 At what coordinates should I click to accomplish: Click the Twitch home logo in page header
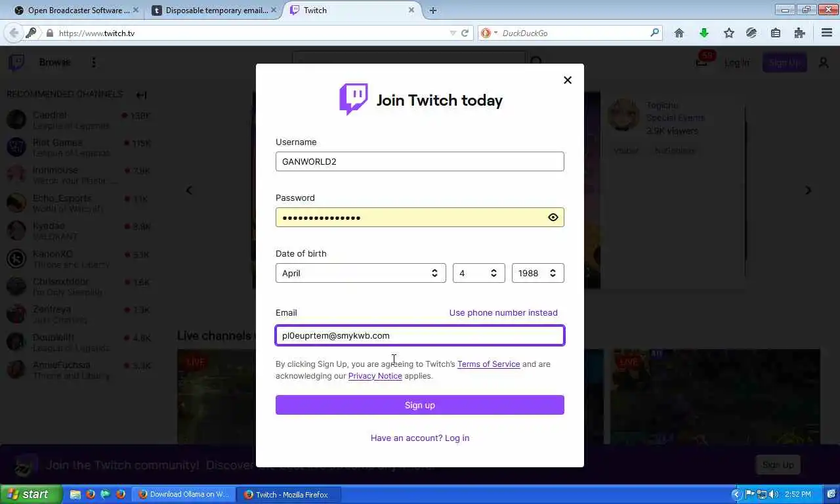(16, 62)
